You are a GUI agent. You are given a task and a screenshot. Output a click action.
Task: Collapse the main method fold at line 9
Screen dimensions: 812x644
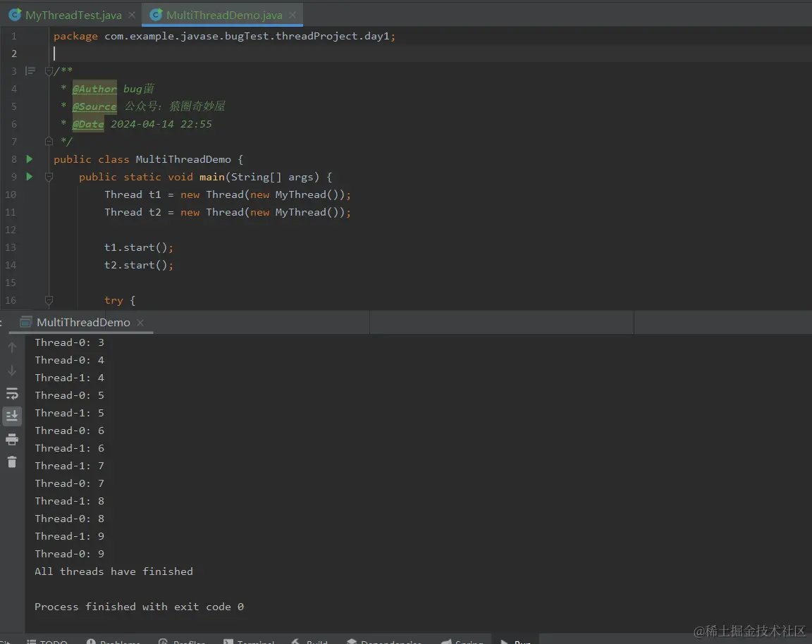[49, 177]
